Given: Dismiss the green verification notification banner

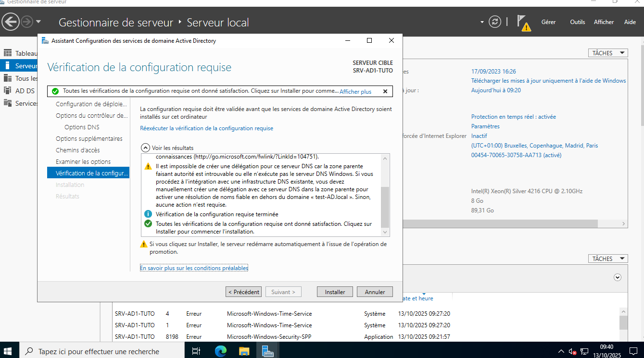Looking at the screenshot, I should (385, 91).
